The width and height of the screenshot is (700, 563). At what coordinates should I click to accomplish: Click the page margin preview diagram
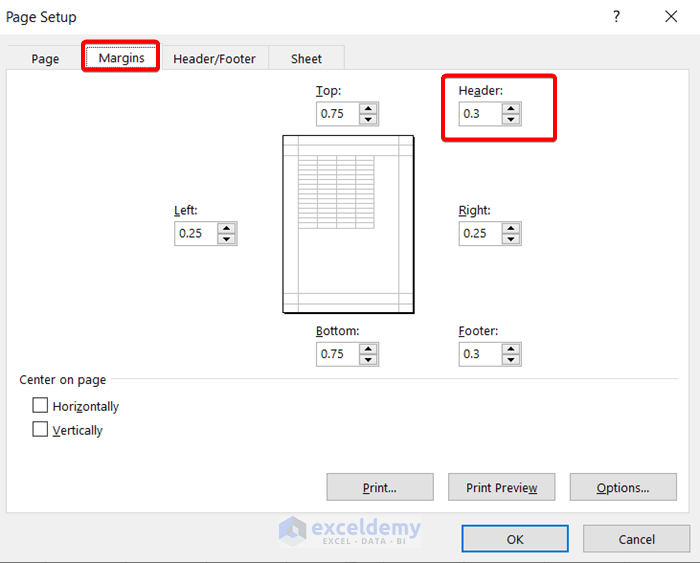click(x=348, y=224)
